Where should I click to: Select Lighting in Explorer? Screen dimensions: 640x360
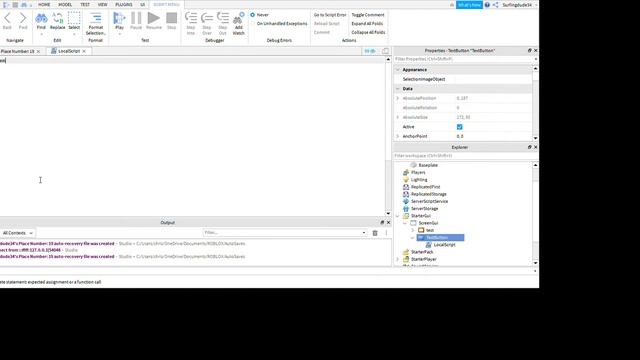419,180
